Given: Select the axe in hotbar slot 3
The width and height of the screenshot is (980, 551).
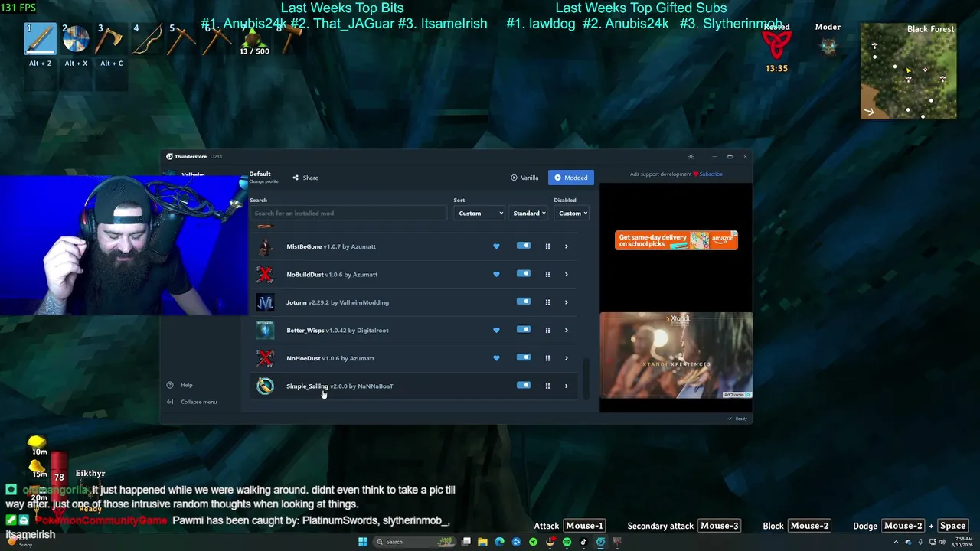Looking at the screenshot, I should [111, 40].
